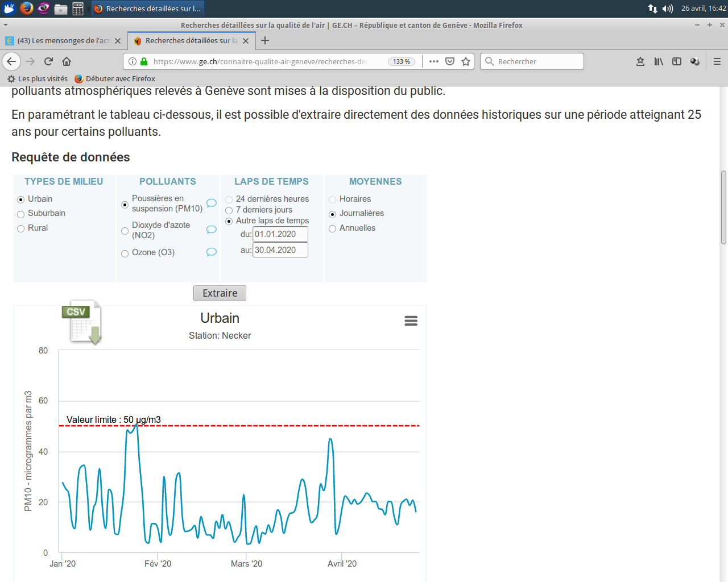728x582 pixels.
Task: Launch Firefox from the top panel
Action: [x=26, y=9]
